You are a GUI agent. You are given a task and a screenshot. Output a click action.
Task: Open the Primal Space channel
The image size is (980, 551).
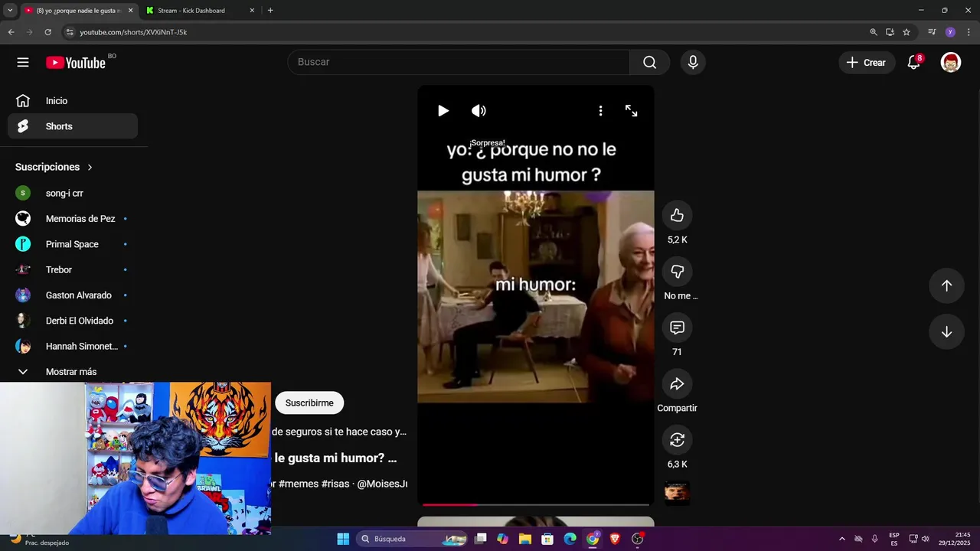point(73,244)
